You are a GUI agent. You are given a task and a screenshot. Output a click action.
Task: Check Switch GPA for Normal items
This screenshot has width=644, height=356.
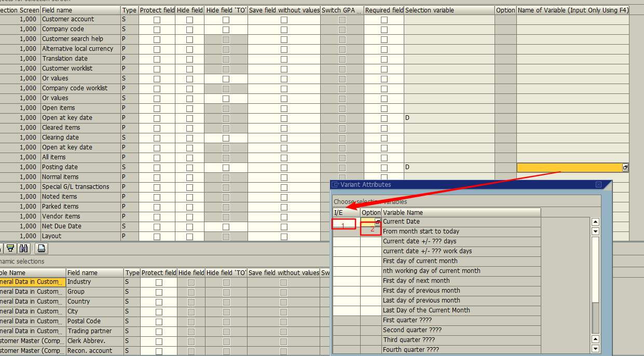pyautogui.click(x=341, y=176)
